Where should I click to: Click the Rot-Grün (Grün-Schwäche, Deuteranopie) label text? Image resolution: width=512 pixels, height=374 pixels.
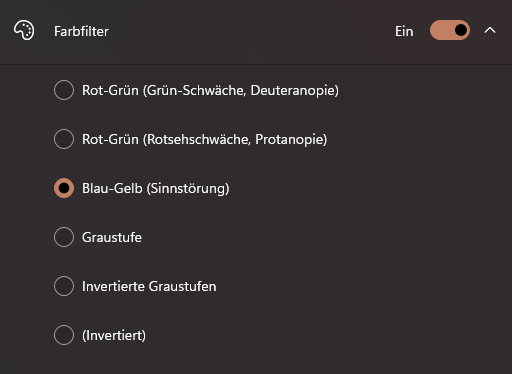click(x=210, y=90)
